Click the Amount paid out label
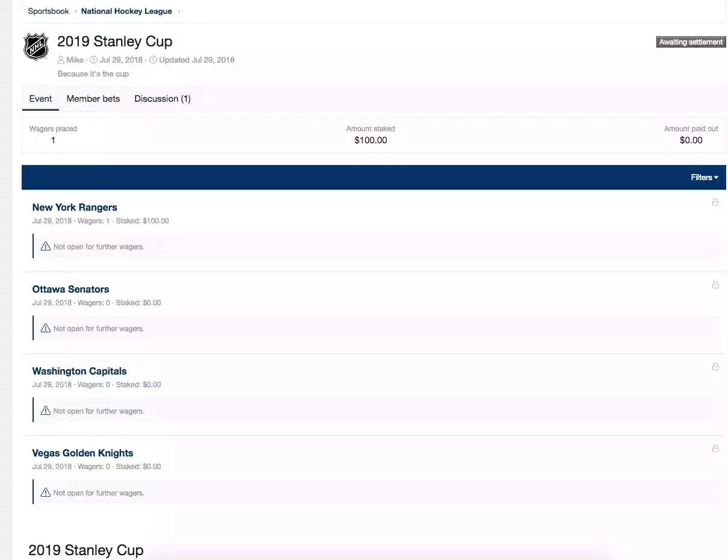 (691, 128)
